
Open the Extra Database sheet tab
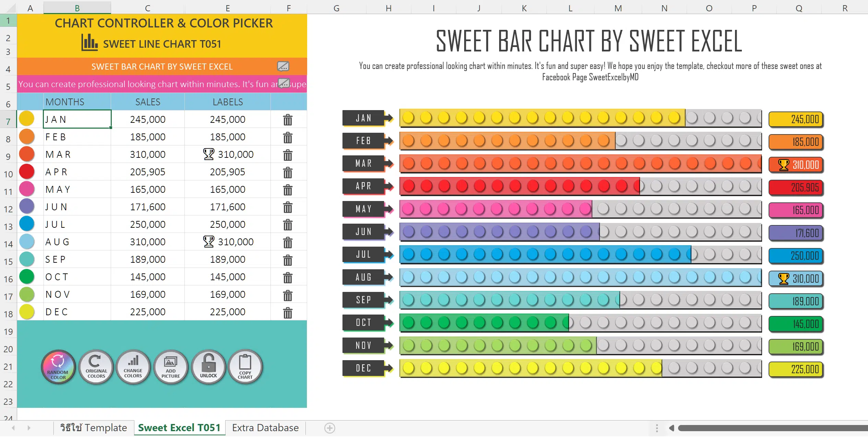(x=265, y=428)
